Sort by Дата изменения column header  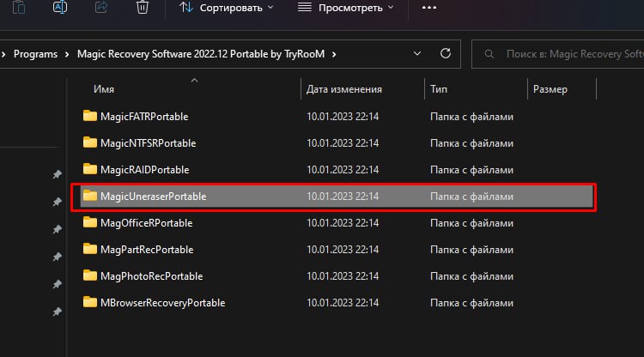[343, 89]
